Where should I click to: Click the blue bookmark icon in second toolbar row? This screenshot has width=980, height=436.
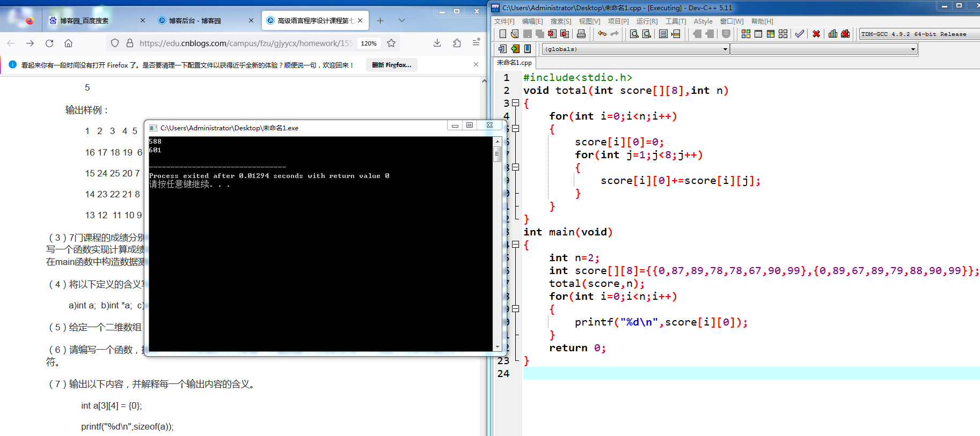point(528,49)
